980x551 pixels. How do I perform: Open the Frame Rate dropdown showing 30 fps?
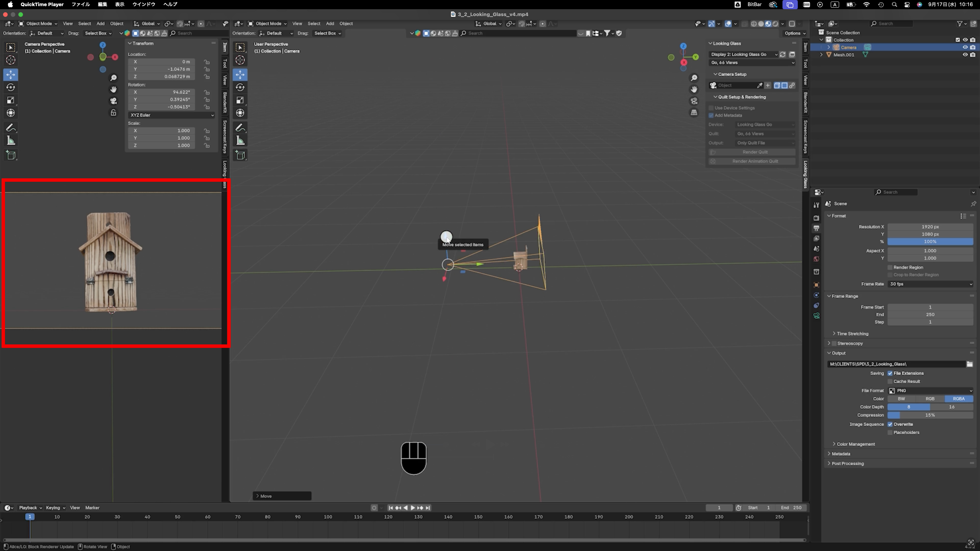[930, 284]
